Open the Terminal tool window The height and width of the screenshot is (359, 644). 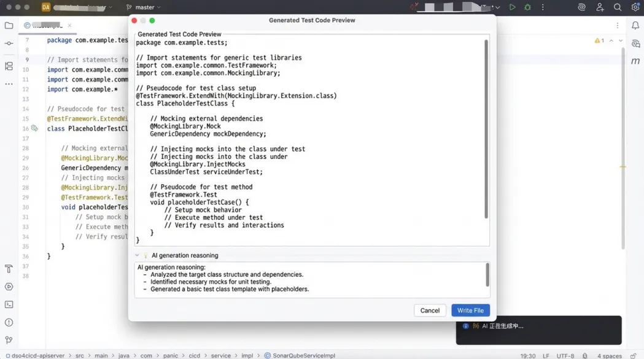click(x=9, y=304)
